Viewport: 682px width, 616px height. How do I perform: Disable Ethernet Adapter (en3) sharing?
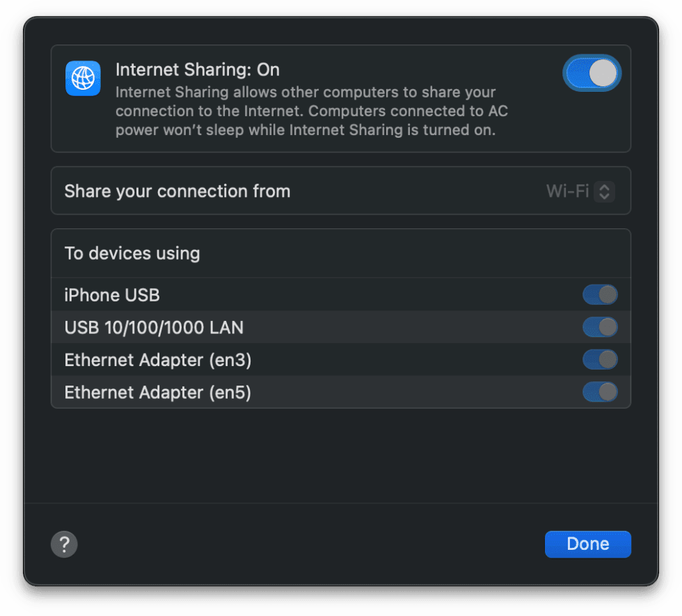click(x=600, y=359)
